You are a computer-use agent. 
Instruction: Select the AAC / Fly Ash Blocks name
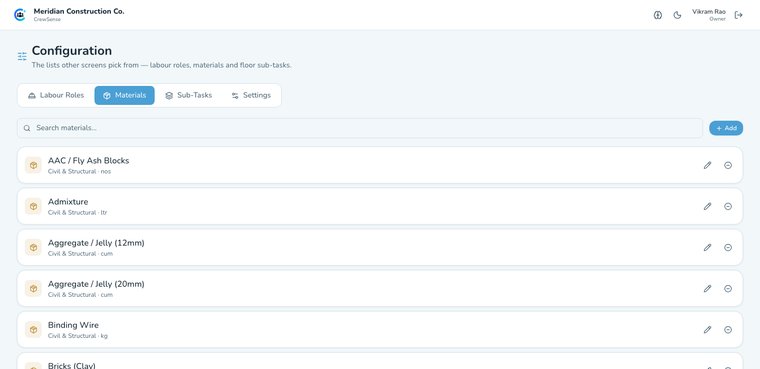tap(88, 160)
